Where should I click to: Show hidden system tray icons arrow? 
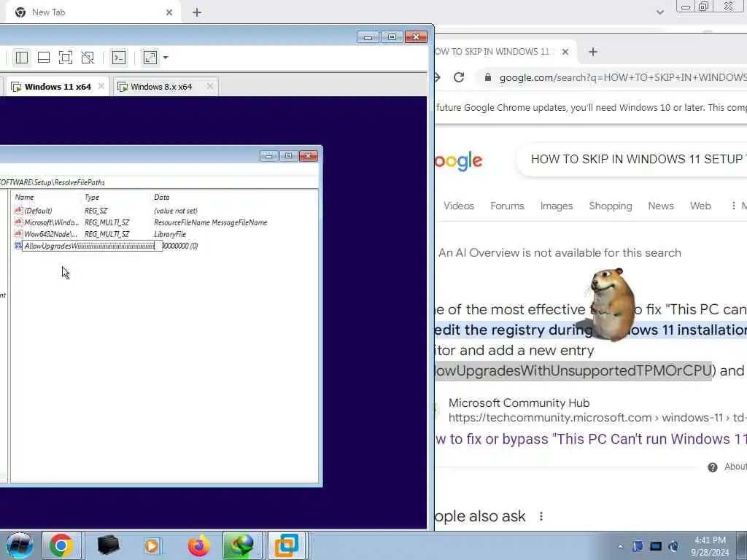point(620,547)
